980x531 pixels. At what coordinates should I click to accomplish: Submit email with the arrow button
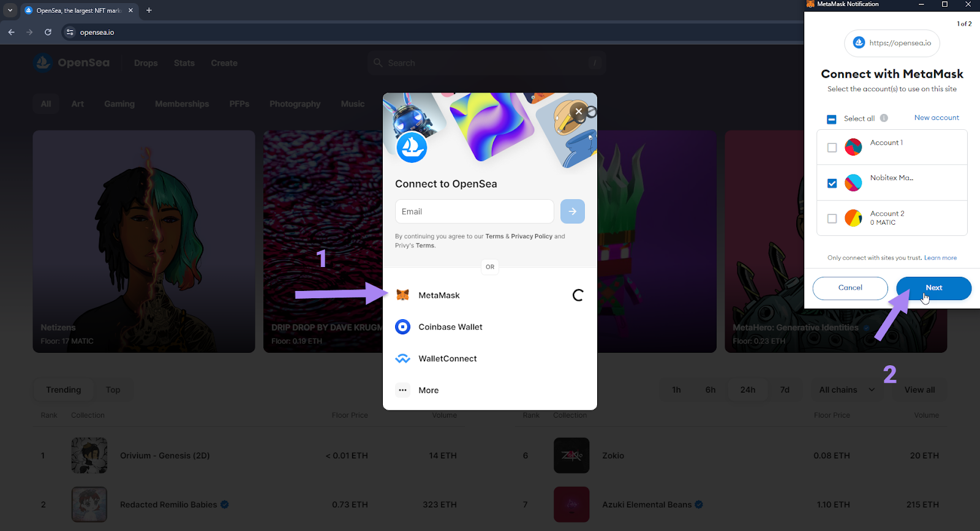pyautogui.click(x=572, y=211)
